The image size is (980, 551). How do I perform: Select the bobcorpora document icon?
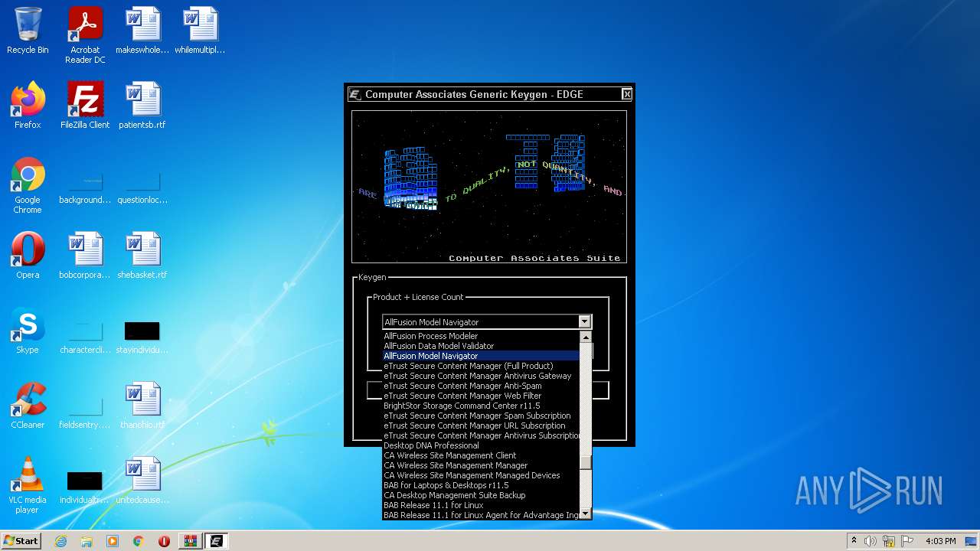(85, 256)
